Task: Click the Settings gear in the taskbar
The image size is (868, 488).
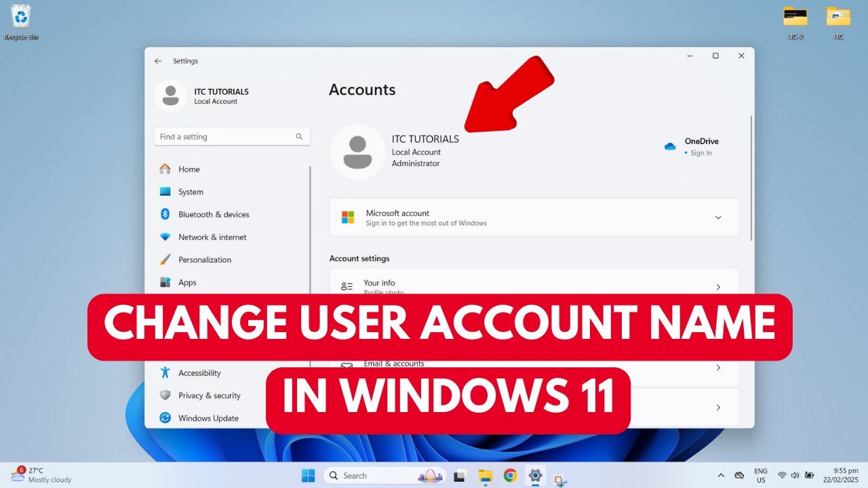Action: pyautogui.click(x=535, y=476)
